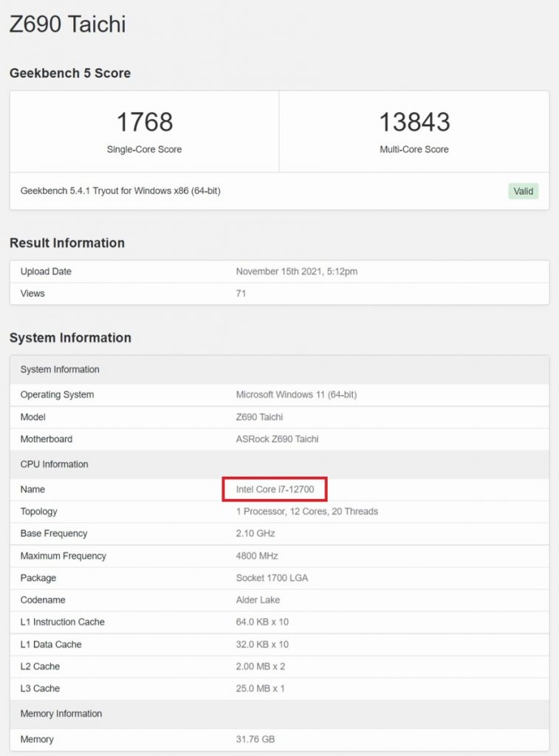
Task: Click the L3 Cache label
Action: tap(40, 689)
